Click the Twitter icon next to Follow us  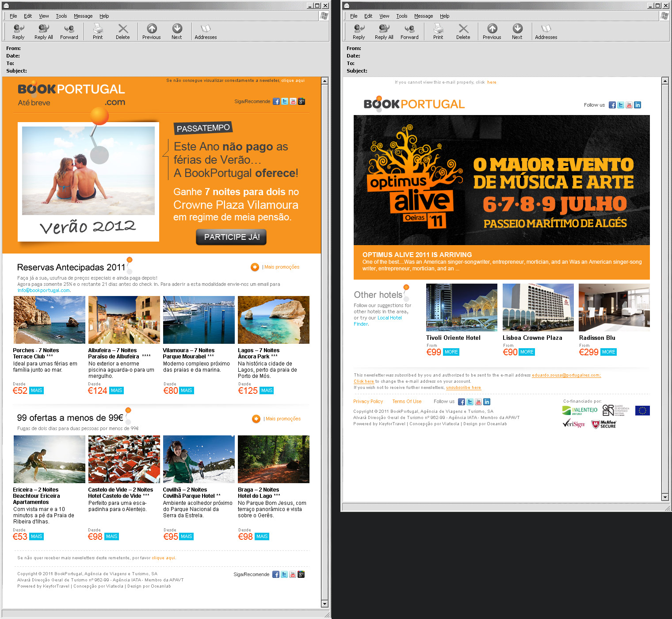coord(620,105)
